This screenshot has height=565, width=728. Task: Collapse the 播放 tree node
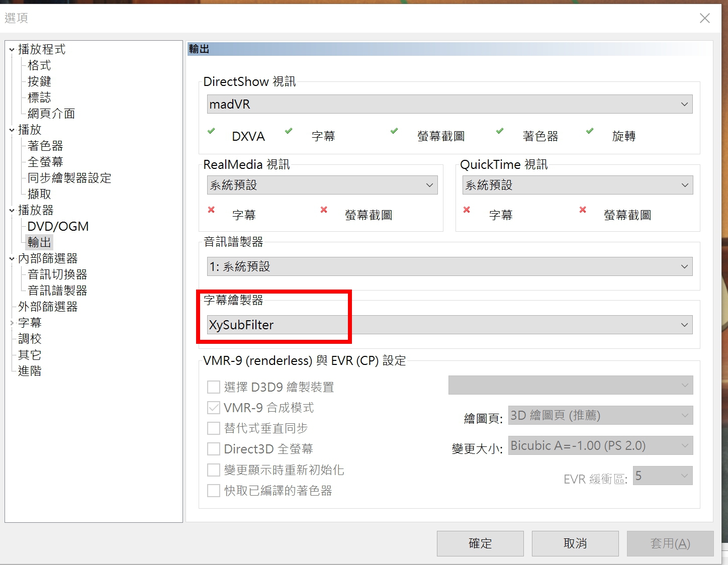point(12,130)
